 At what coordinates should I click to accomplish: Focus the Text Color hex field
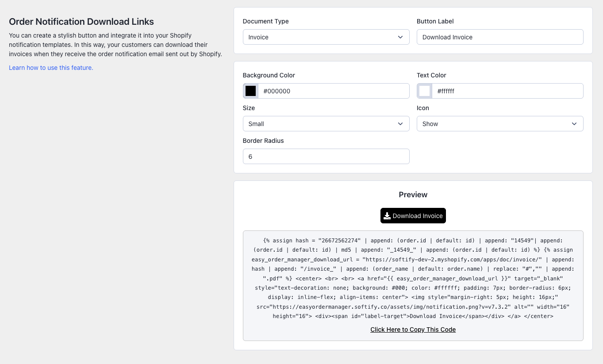(507, 91)
